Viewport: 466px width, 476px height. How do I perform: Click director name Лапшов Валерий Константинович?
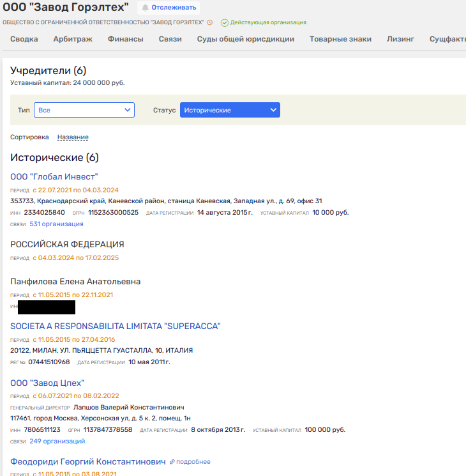coord(129,408)
